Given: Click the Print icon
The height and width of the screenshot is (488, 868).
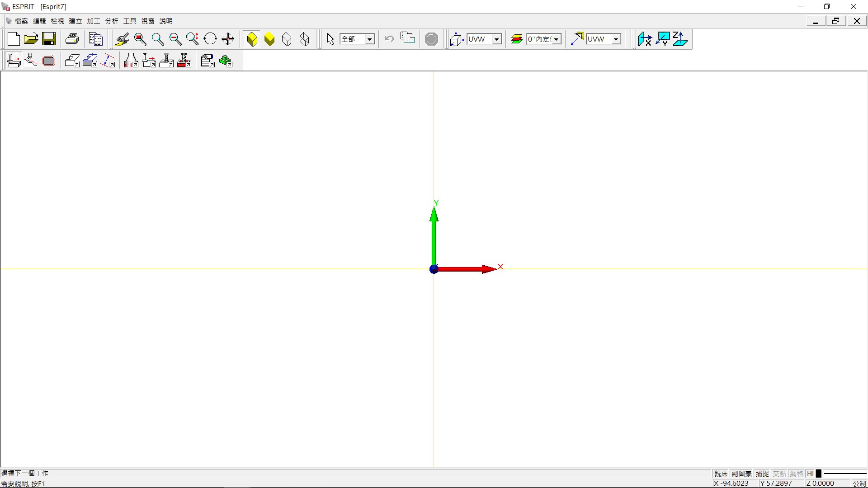Looking at the screenshot, I should (x=72, y=39).
